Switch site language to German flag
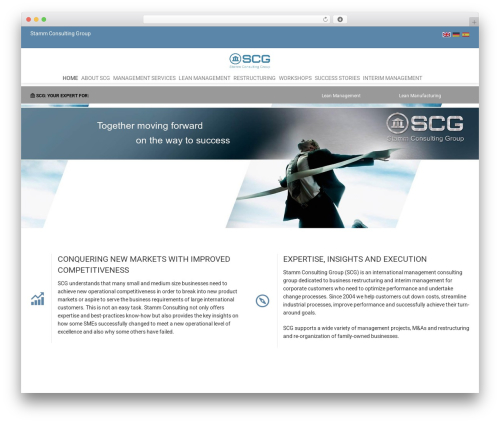This screenshot has height=423, width=500. pyautogui.click(x=456, y=35)
